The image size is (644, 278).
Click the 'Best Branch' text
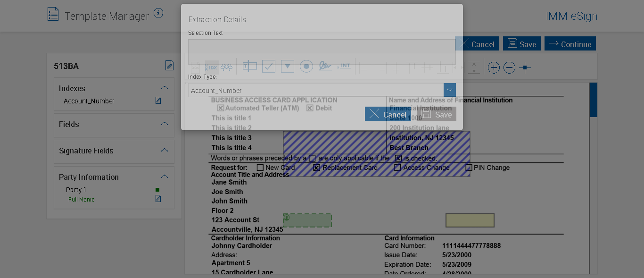point(409,148)
